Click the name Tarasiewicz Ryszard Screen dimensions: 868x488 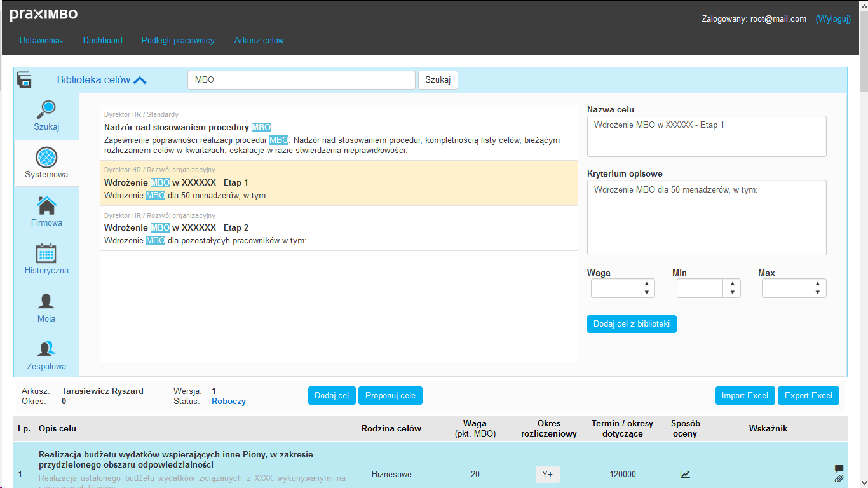click(102, 391)
